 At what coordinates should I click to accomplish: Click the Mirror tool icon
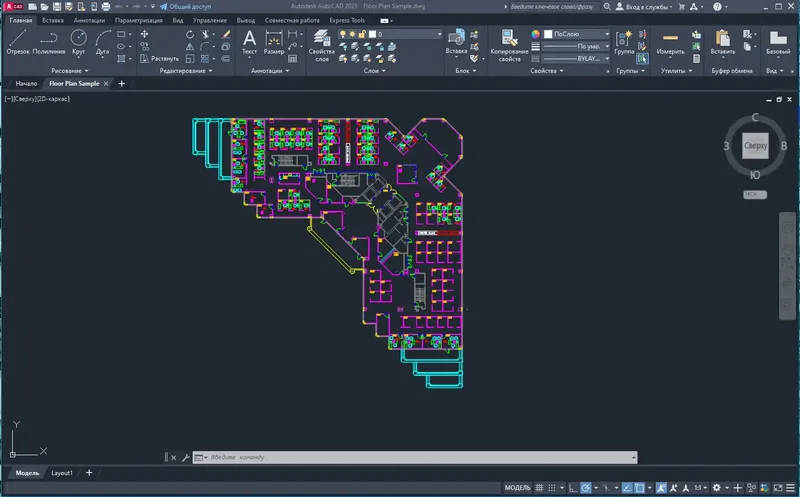(190, 46)
